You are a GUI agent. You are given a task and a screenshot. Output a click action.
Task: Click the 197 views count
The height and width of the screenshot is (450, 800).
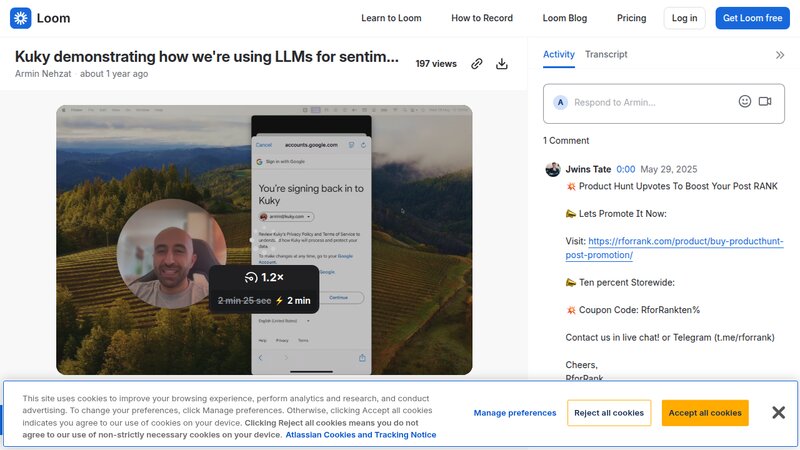click(436, 64)
